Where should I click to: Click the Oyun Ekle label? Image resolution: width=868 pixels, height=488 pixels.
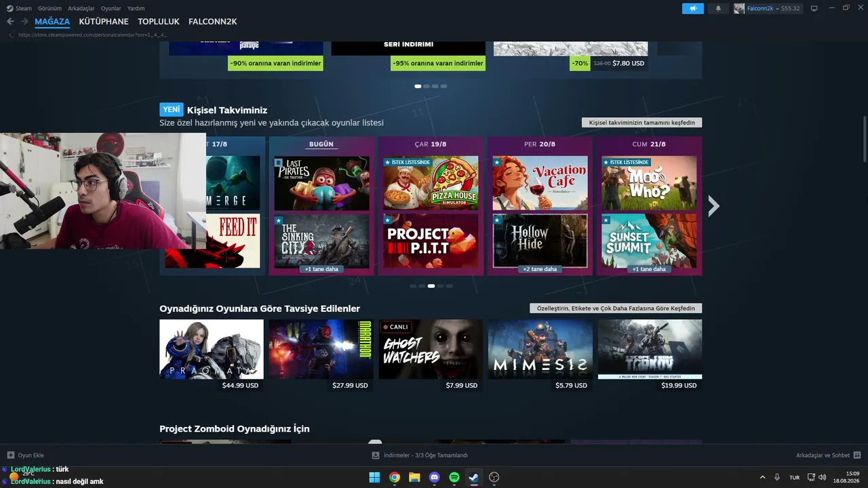[31, 455]
